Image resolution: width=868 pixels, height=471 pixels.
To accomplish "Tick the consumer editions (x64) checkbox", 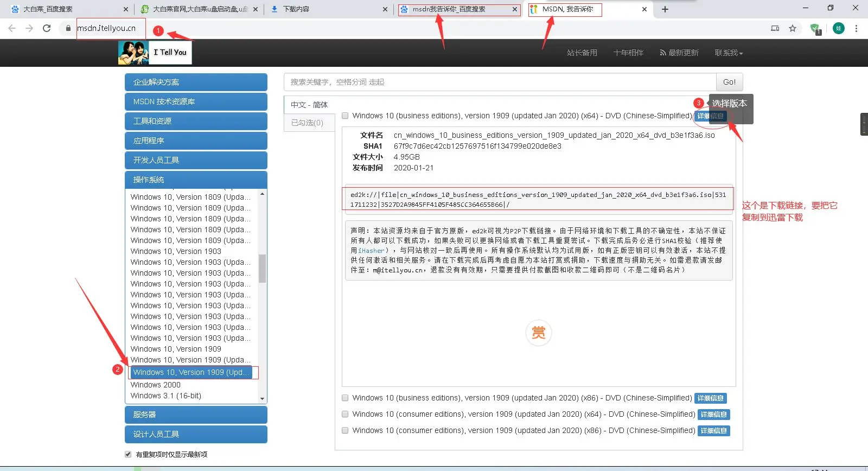I will [x=345, y=414].
